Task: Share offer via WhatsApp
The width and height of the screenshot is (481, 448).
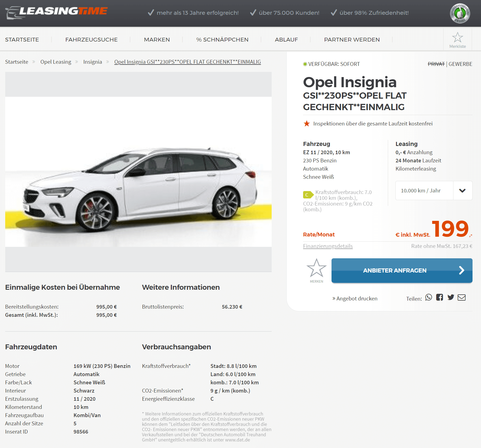Action: click(429, 297)
